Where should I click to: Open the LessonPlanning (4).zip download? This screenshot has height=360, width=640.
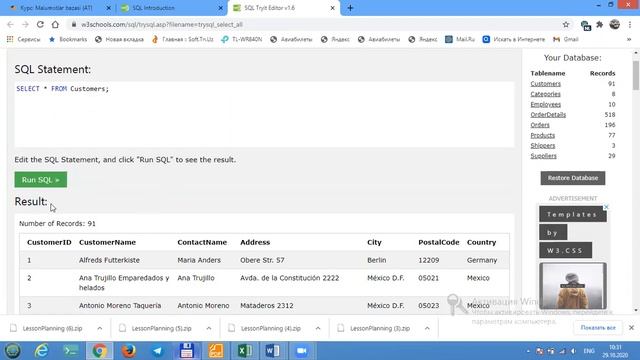(x=270, y=328)
